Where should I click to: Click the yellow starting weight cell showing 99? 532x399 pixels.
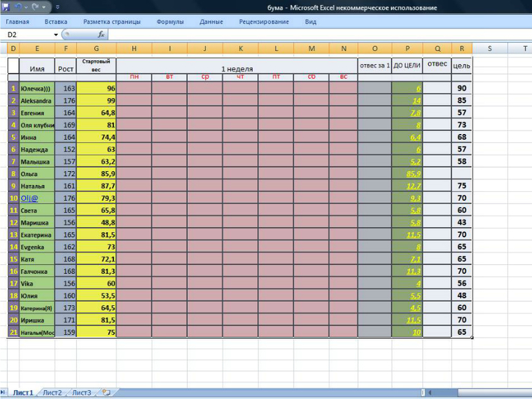coord(96,100)
